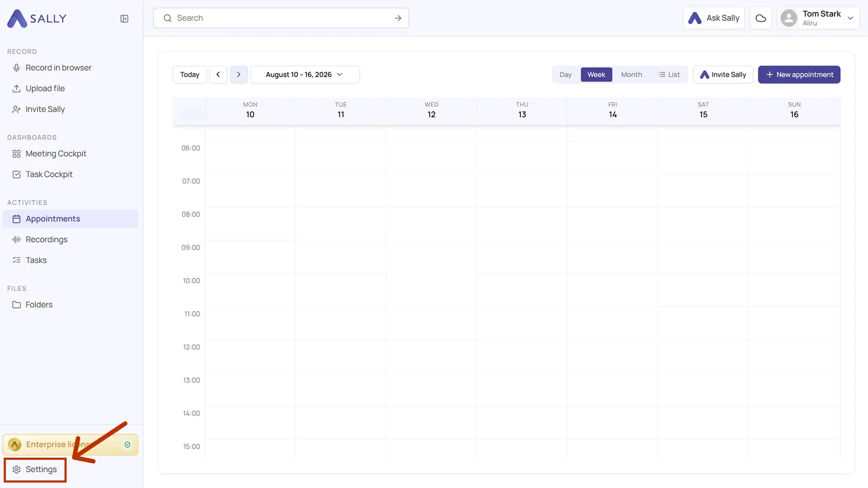Select the WED 12 day header
Screen dimensions: 868x488
(431, 110)
